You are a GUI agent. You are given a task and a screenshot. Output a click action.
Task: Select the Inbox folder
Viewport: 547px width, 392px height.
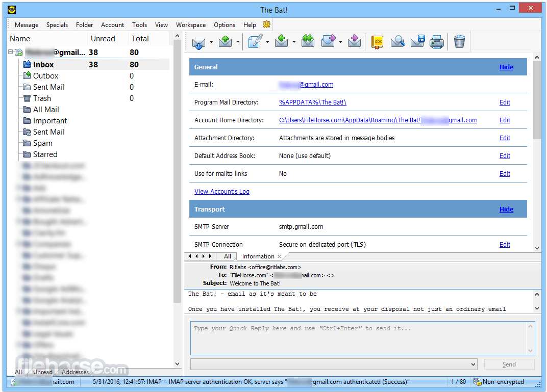(x=43, y=64)
